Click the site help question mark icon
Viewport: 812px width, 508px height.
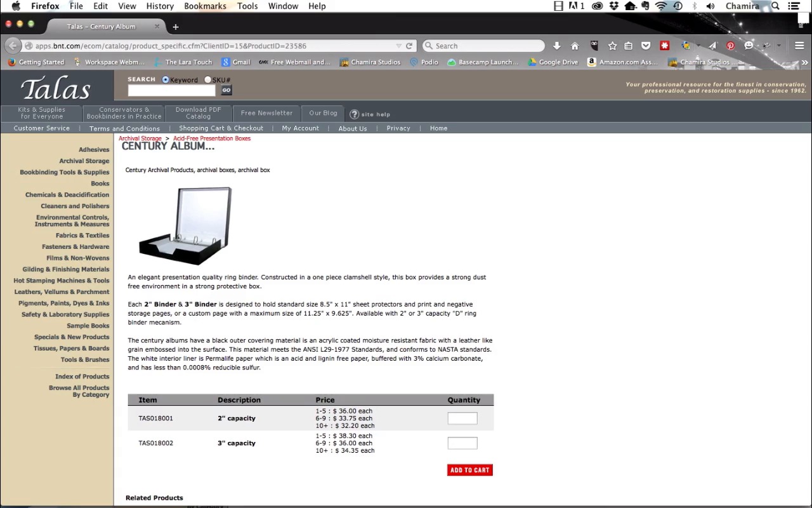pos(354,114)
